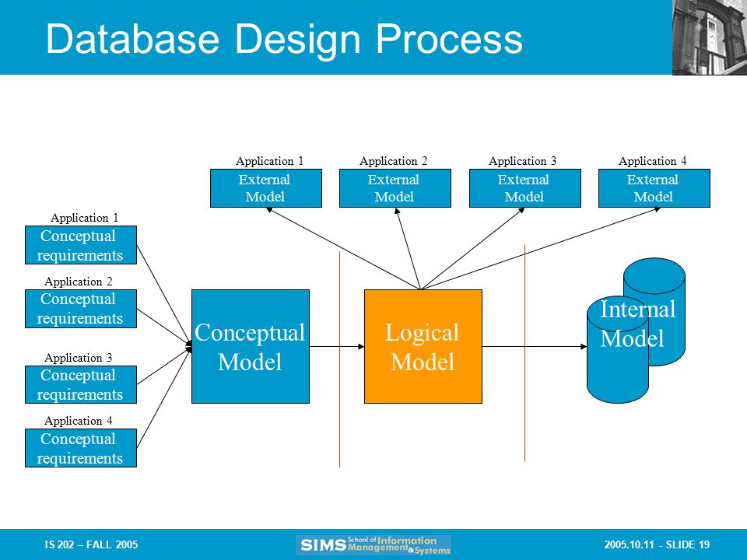Viewport: 747px width, 560px height.
Task: Click the orange Logical Model box
Action: coord(423,346)
